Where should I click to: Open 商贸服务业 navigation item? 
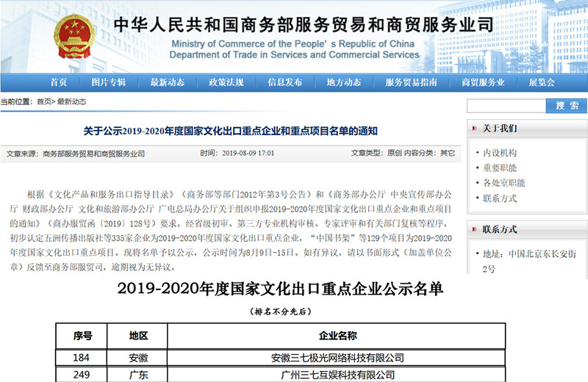coord(483,82)
